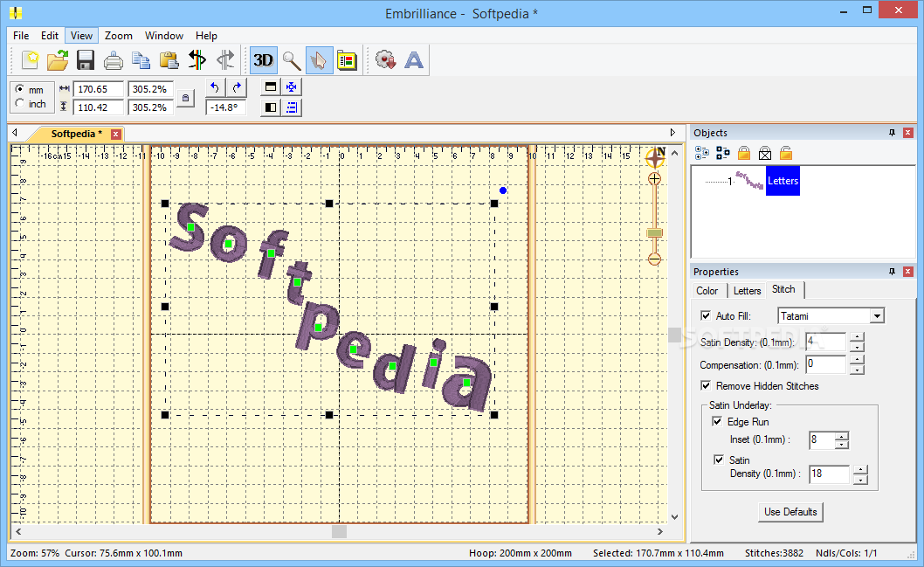Image resolution: width=924 pixels, height=567 pixels.
Task: Click the blue list lines icon
Action: coord(291,107)
